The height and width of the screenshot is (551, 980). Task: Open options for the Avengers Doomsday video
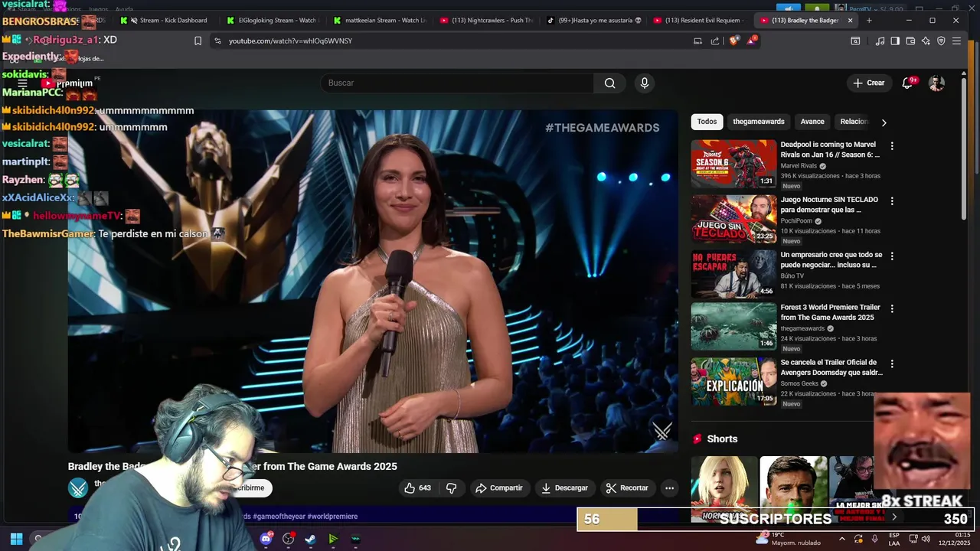[891, 364]
